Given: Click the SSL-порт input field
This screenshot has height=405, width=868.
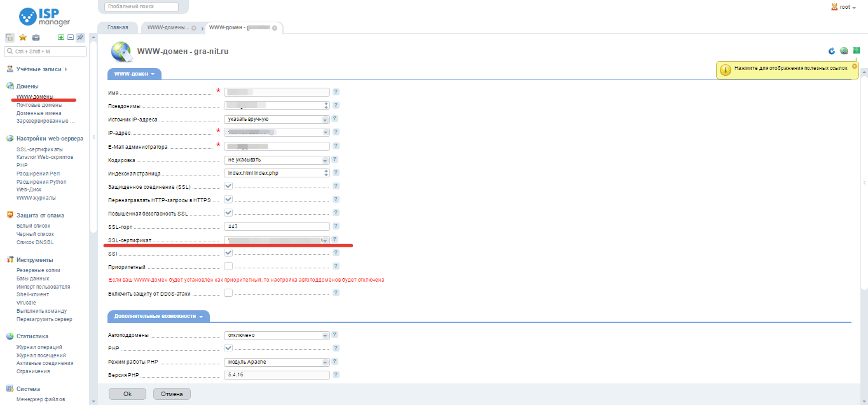Looking at the screenshot, I should click(277, 226).
